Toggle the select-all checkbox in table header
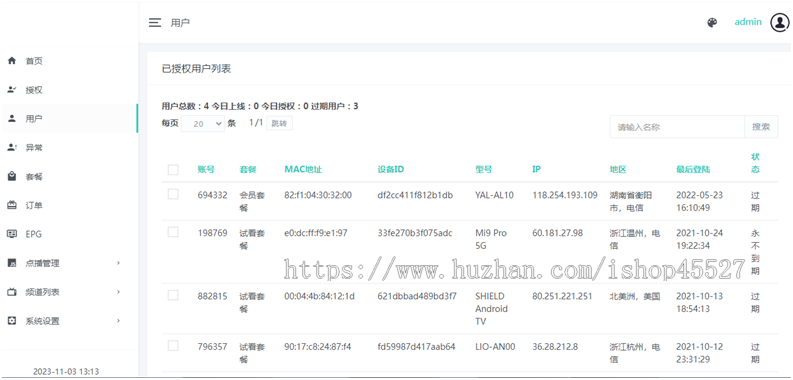Image resolution: width=793 pixels, height=380 pixels. [173, 170]
